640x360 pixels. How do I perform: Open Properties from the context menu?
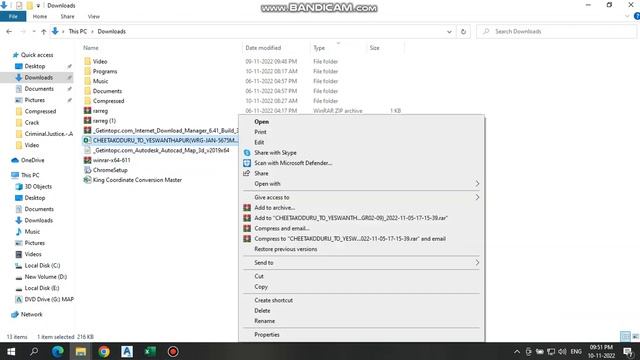click(267, 334)
